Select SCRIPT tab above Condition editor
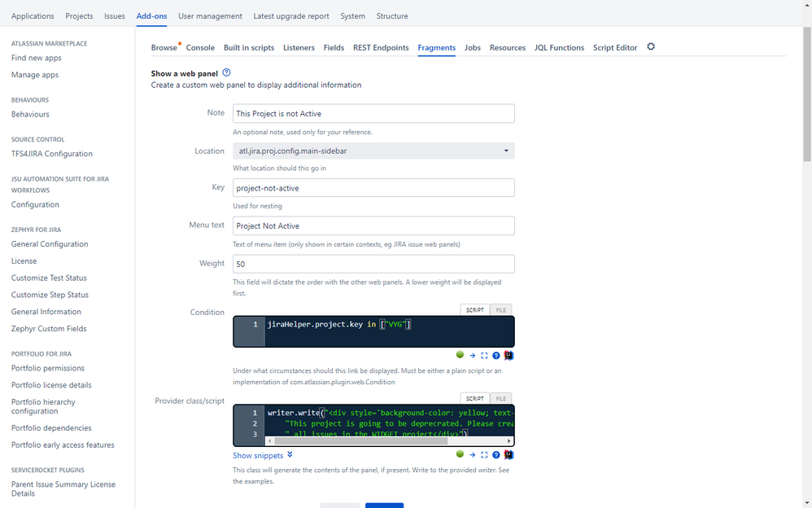This screenshot has width=812, height=508. (475, 310)
